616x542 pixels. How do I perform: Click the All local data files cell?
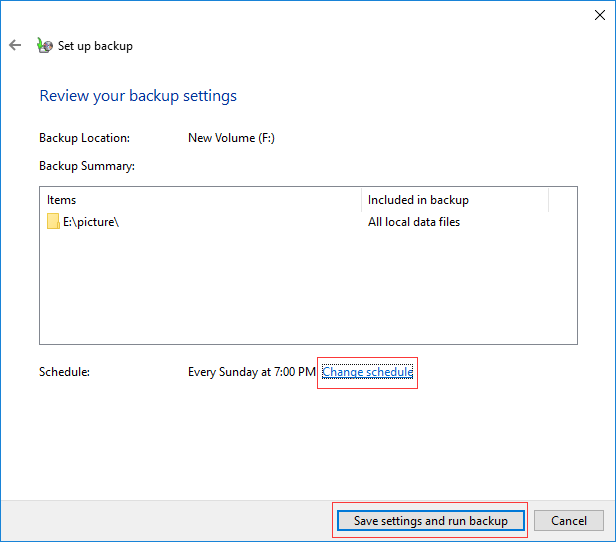414,222
